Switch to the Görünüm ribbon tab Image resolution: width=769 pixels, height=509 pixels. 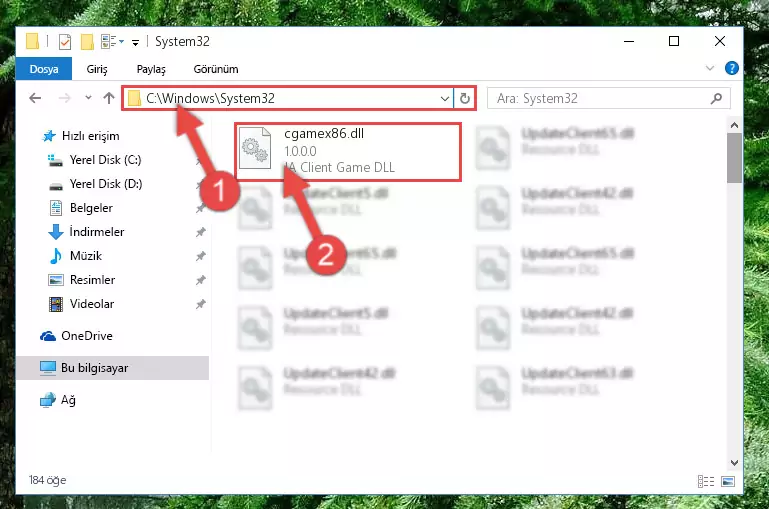pos(216,69)
